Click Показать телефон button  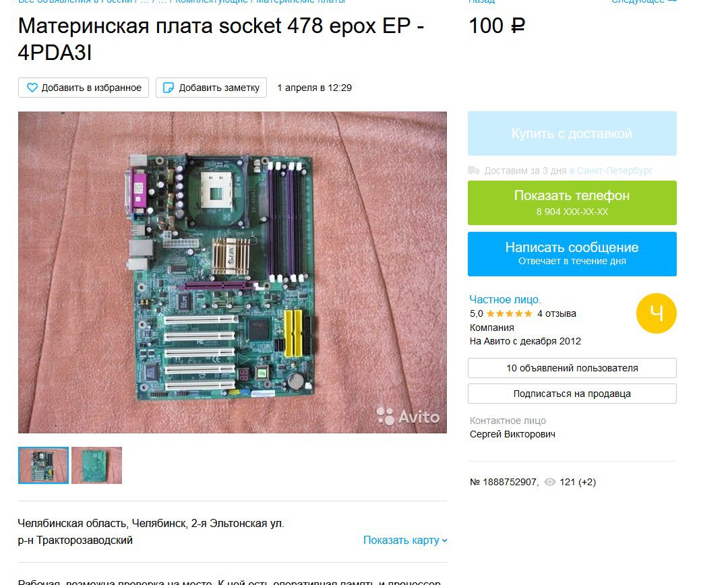[x=572, y=203]
